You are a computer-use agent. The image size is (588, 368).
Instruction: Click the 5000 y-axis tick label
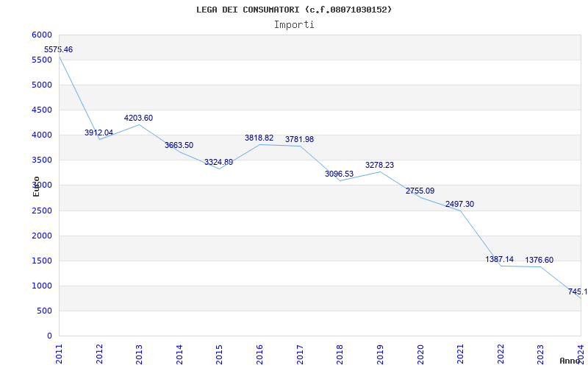pos(43,85)
